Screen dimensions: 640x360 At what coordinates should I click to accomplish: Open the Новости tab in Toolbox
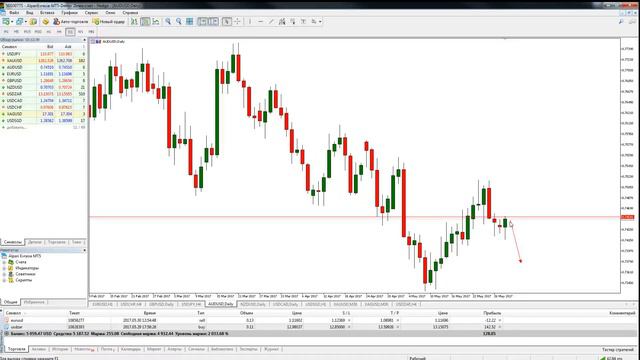click(x=84, y=349)
